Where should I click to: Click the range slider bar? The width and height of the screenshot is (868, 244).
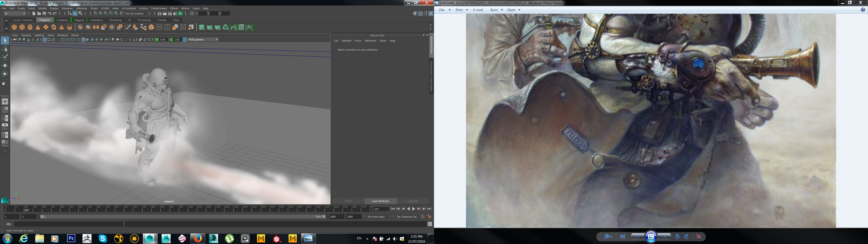pos(183,217)
